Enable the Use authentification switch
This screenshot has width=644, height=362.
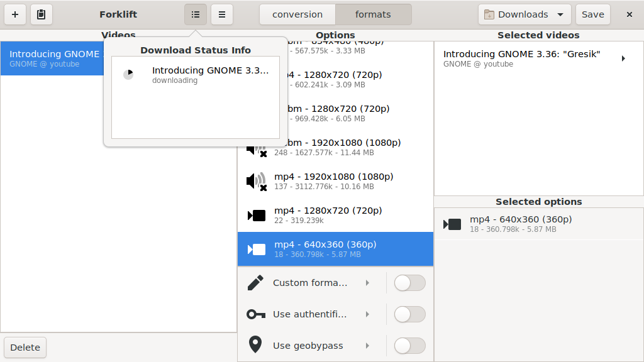(409, 314)
